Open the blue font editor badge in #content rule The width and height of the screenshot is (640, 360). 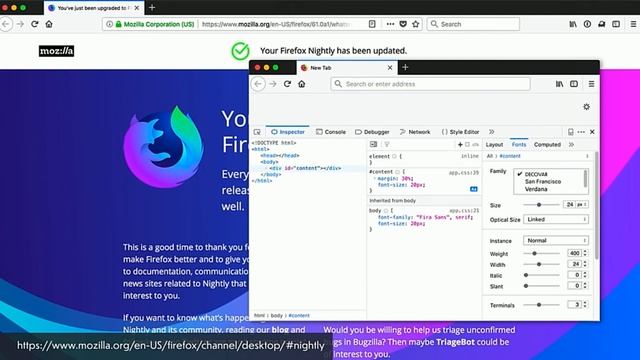click(x=473, y=189)
